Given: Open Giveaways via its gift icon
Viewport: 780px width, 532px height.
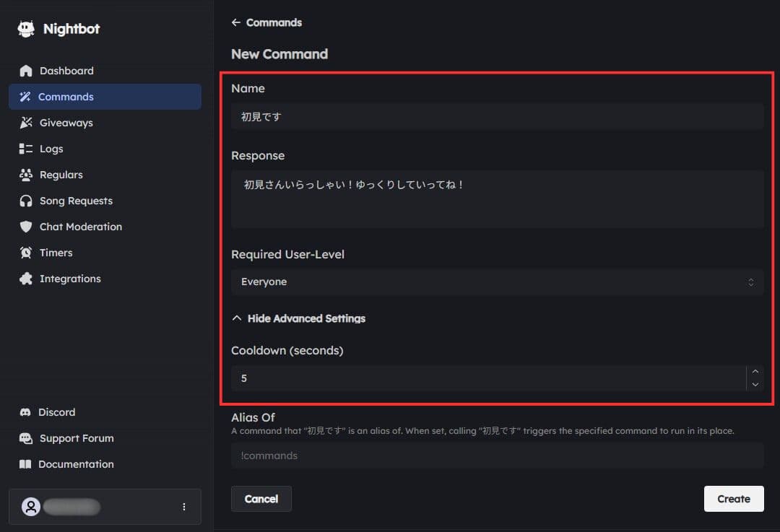Looking at the screenshot, I should pyautogui.click(x=26, y=123).
